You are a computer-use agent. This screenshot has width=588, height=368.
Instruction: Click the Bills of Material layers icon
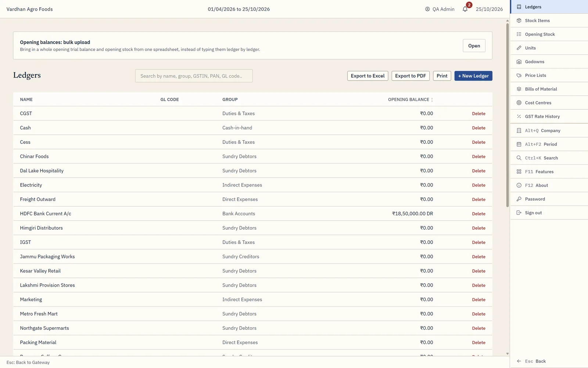point(519,89)
